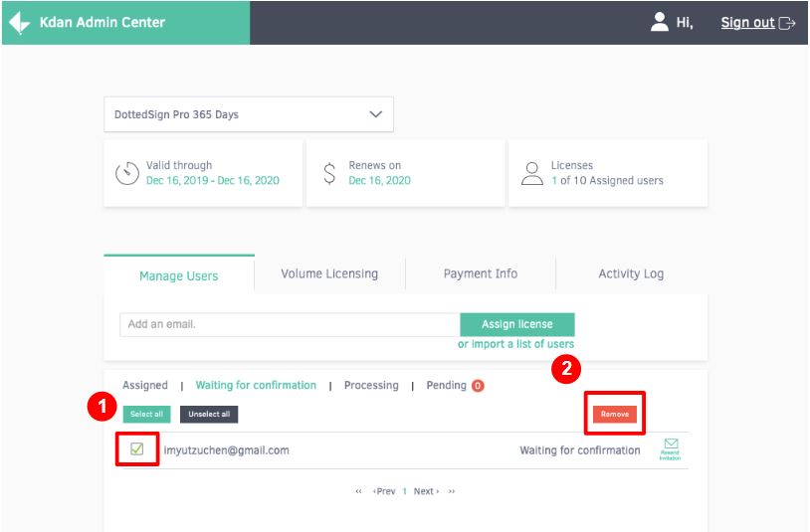Viewport: 810px width, 532px height.
Task: Click the Kdan Admin Center logo icon
Action: tap(20, 23)
